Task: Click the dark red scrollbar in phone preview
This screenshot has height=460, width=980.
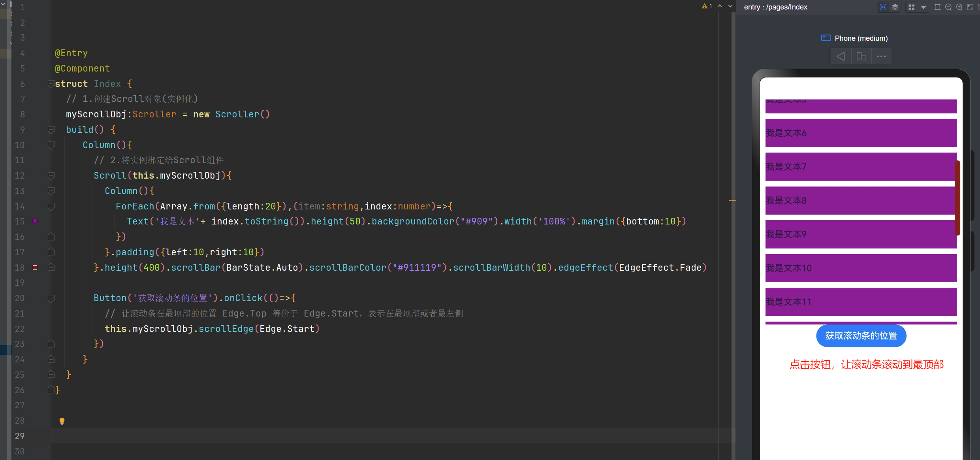Action: coord(957,198)
